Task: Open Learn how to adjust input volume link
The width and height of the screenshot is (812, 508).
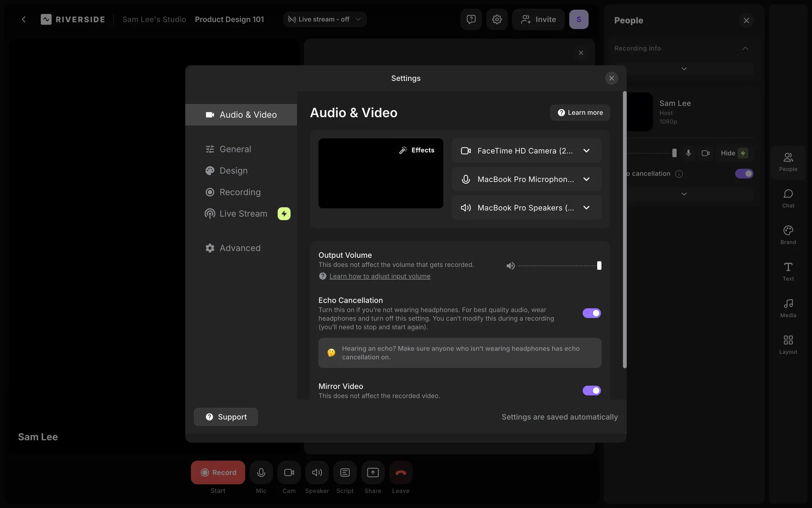Action: click(379, 276)
